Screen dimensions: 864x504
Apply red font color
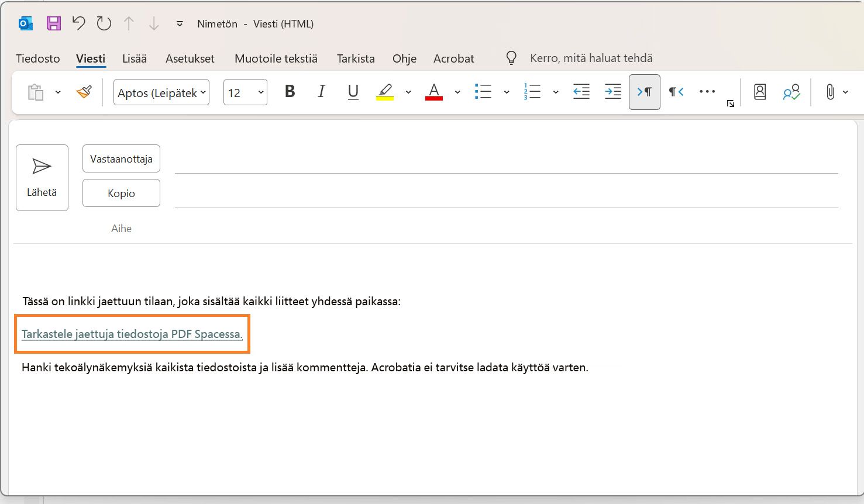click(x=434, y=92)
